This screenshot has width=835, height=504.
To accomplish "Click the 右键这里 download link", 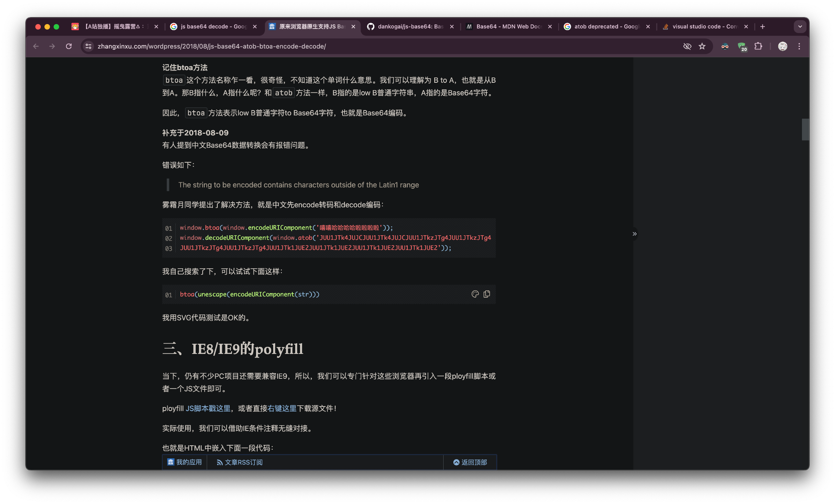I will tap(284, 408).
